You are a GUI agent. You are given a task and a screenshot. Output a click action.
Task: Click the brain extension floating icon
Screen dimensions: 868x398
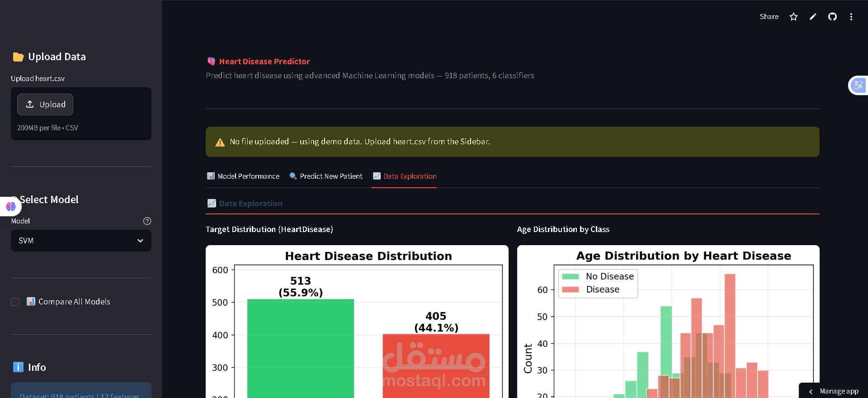pos(11,207)
